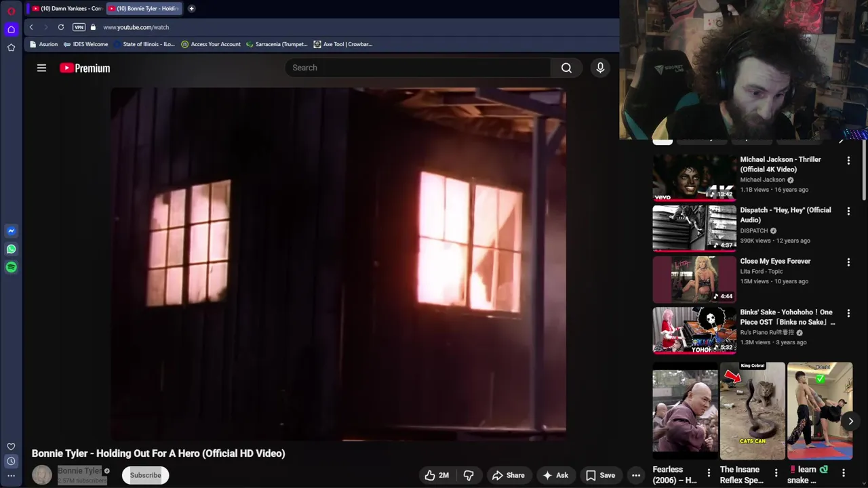
Task: Open Dispatch - "Hey, Hey" title link
Action: pos(785,215)
